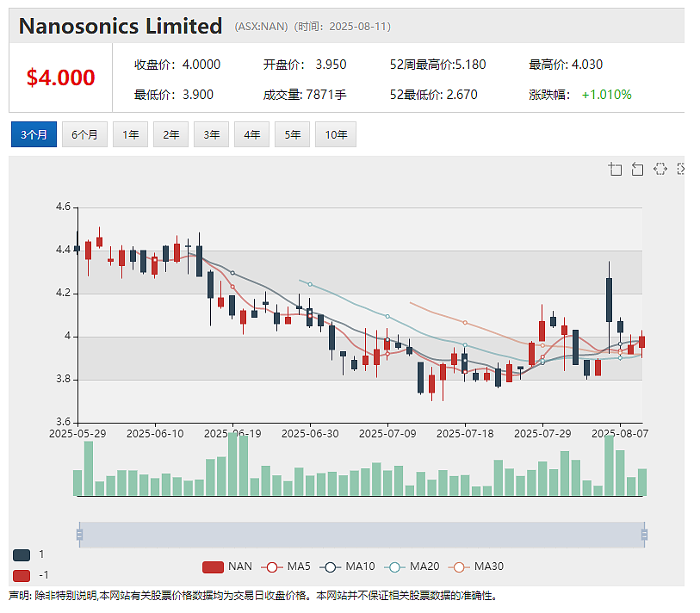The height and width of the screenshot is (613, 700).
Task: Click the tallest volume bar near 2025-06-19
Action: (232, 464)
